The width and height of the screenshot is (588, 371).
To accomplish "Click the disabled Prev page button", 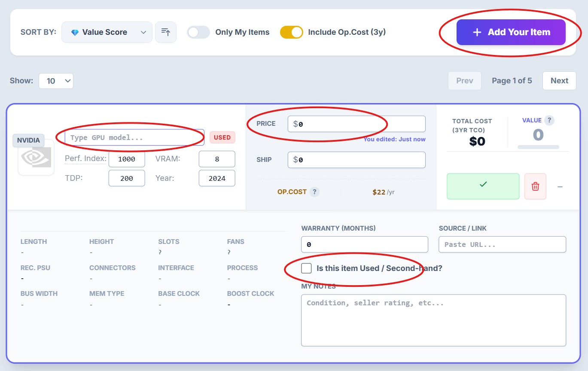I will click(x=465, y=81).
